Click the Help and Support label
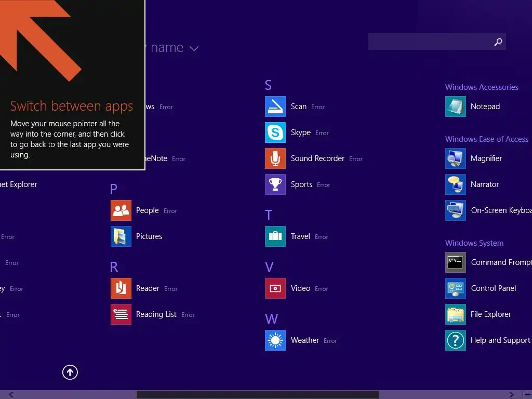Screen dimensions: 532x399 coord(500,340)
